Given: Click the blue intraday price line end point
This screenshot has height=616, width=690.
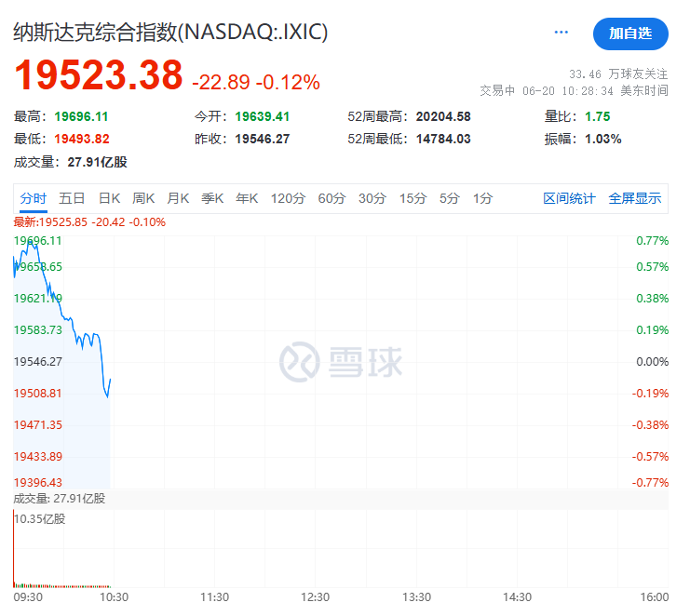Looking at the screenshot, I should tap(110, 379).
